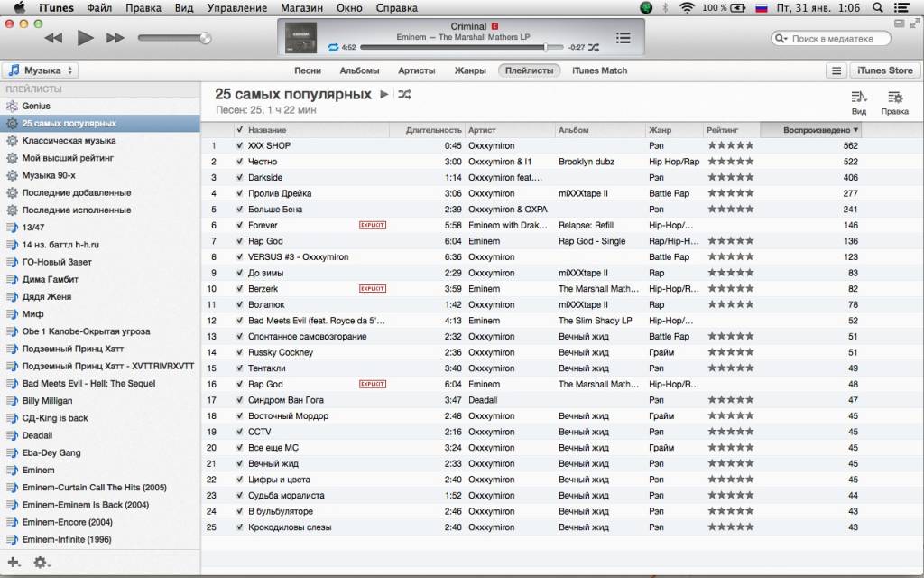Image resolution: width=924 pixels, height=578 pixels.
Task: Shuffle the 25 самых популярных playlist
Action: [404, 94]
